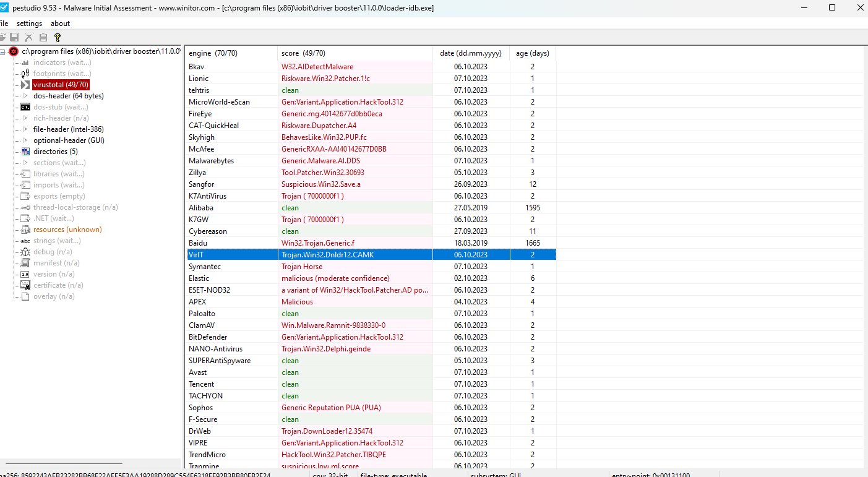
Task: Expand the optional-header node arrow
Action: pyautogui.click(x=25, y=140)
